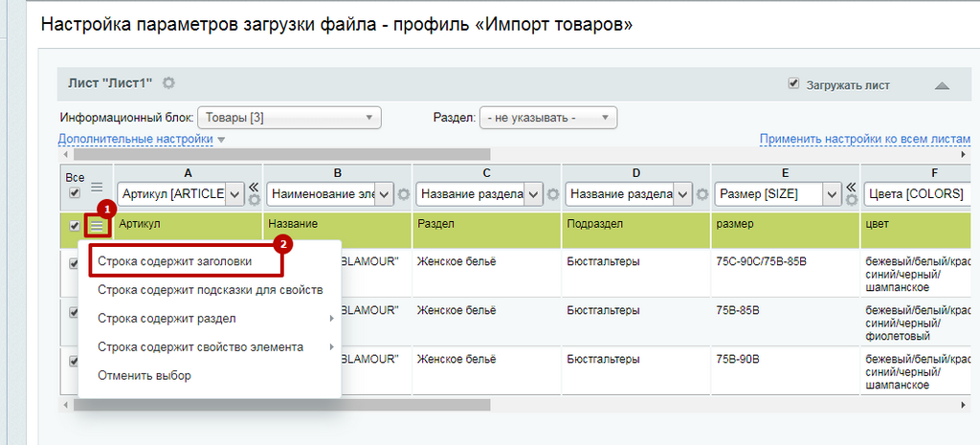The width and height of the screenshot is (980, 445).
Task: Toggle the Загружать лист checkbox
Action: [x=793, y=83]
